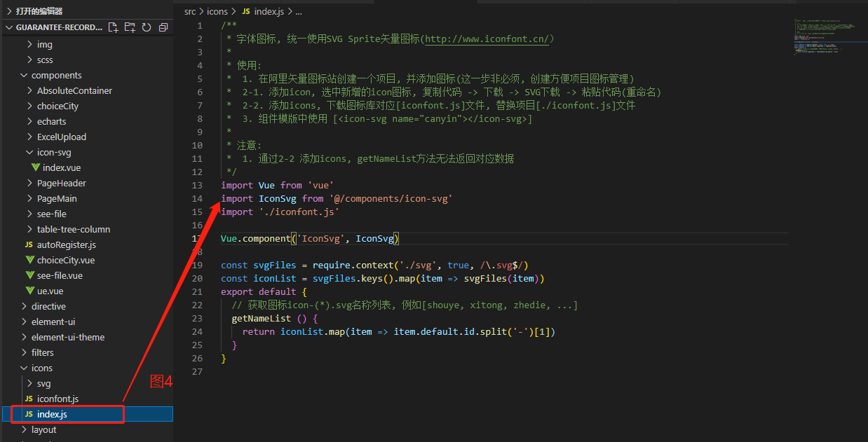Click the 使用: comment on line 5

pyautogui.click(x=249, y=66)
